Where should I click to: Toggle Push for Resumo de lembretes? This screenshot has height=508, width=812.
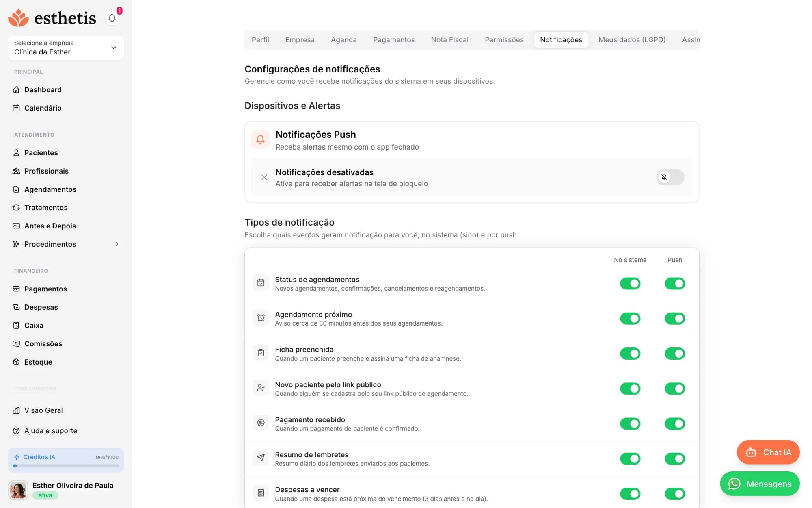click(x=675, y=459)
